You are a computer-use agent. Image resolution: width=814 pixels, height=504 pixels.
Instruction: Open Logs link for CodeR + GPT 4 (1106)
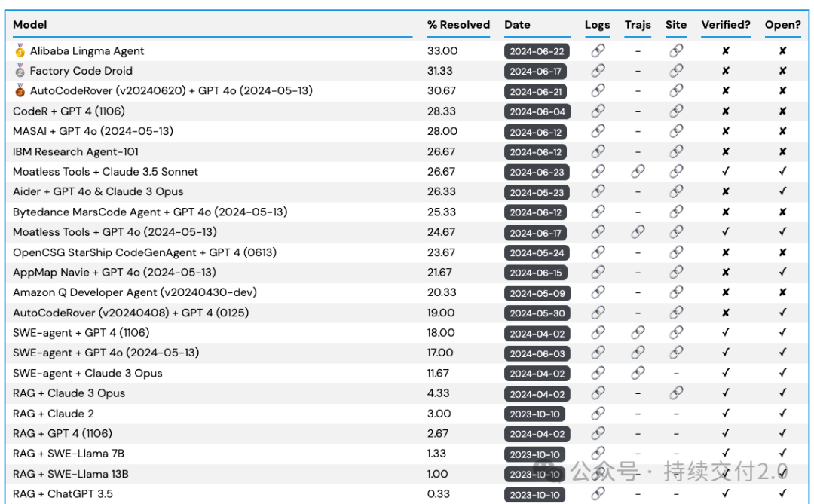[x=598, y=111]
